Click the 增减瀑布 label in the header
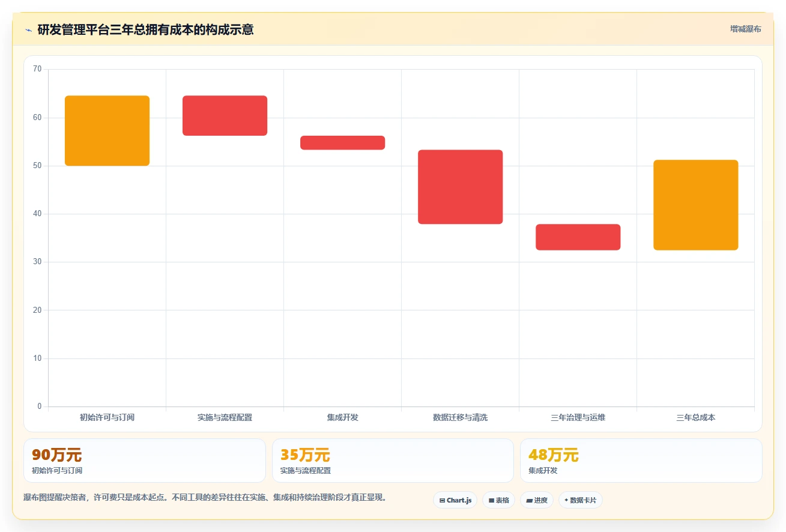 [745, 29]
